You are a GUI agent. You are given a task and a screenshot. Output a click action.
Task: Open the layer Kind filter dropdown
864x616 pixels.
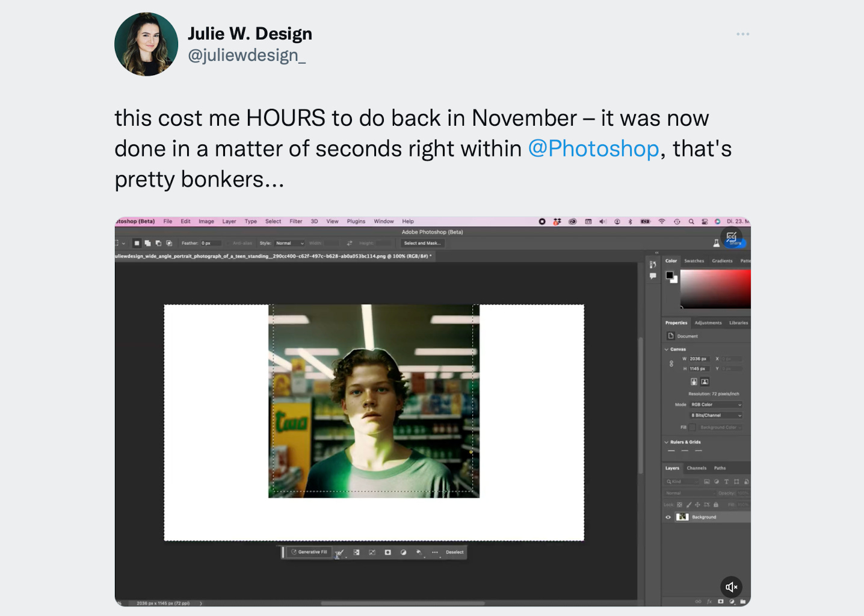coord(682,482)
